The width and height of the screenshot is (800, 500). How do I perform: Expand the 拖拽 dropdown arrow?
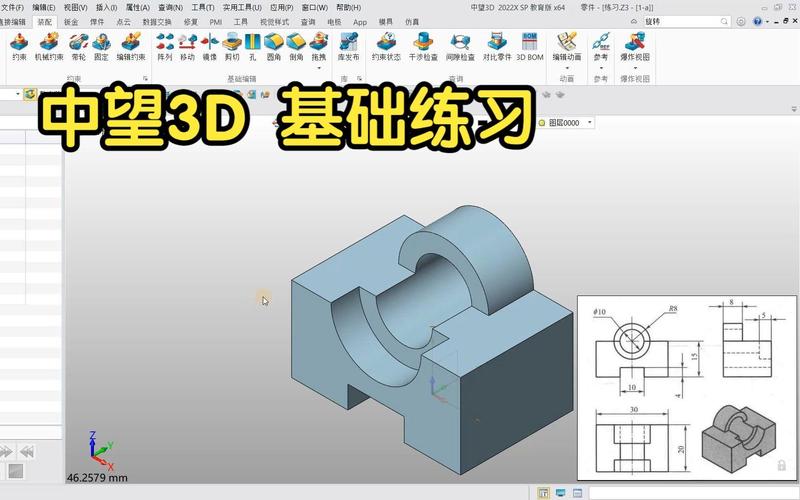coord(319,68)
